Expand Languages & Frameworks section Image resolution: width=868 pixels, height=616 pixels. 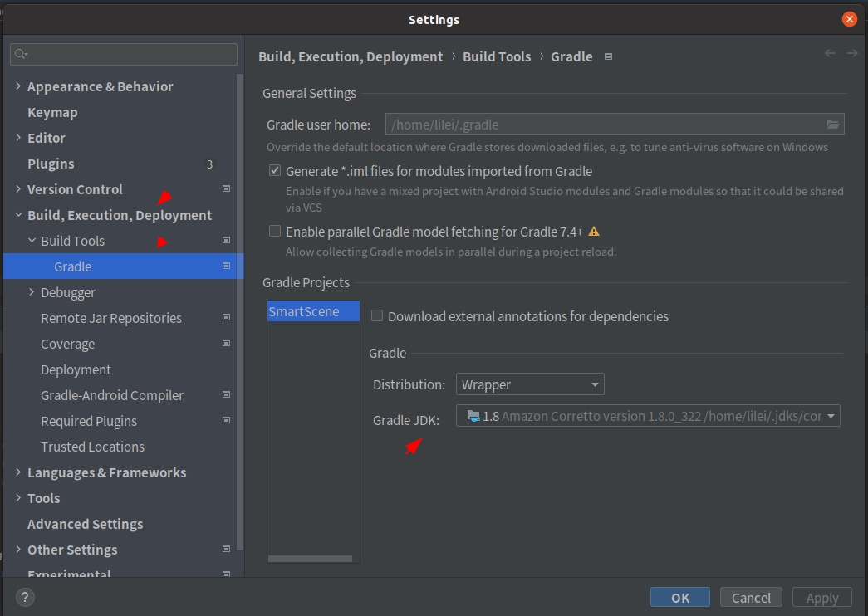pos(18,472)
